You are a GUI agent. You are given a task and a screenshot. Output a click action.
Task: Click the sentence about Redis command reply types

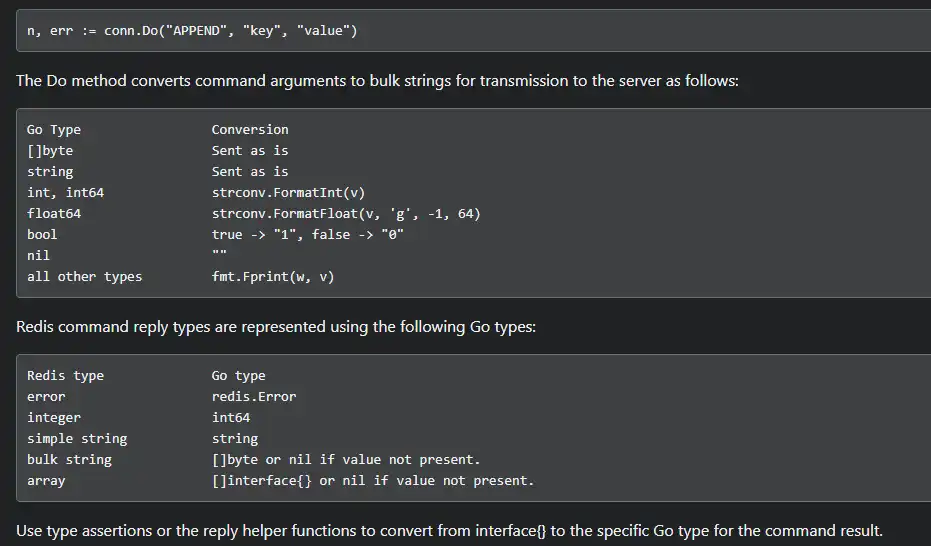pos(276,326)
